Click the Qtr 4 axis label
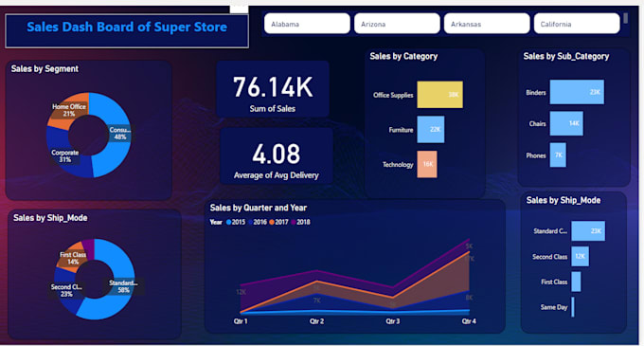This screenshot has height=346, width=644. point(469,321)
